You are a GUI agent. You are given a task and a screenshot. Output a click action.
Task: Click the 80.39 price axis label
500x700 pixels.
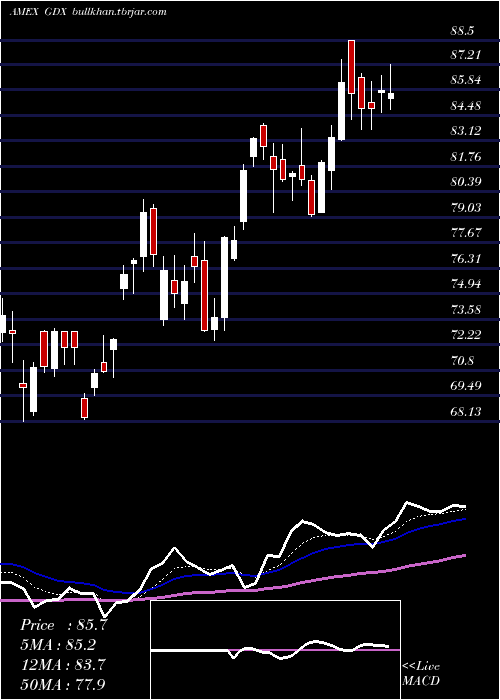coord(466,182)
